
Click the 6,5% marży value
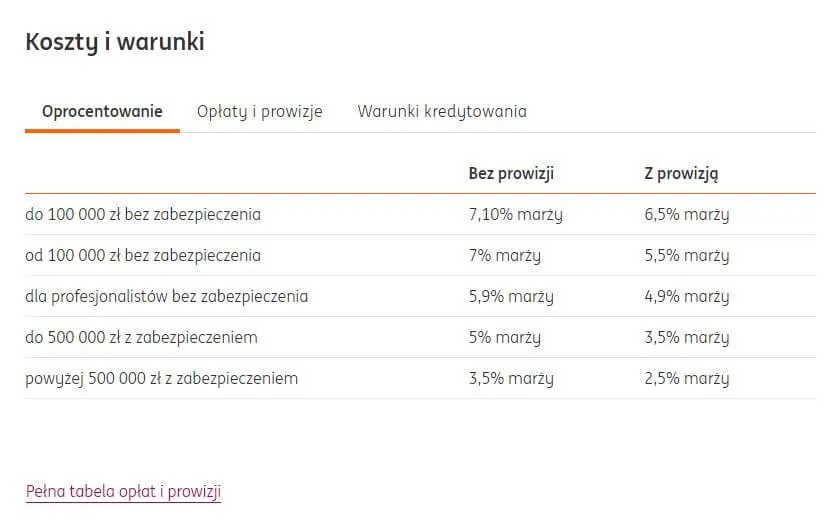tap(686, 214)
